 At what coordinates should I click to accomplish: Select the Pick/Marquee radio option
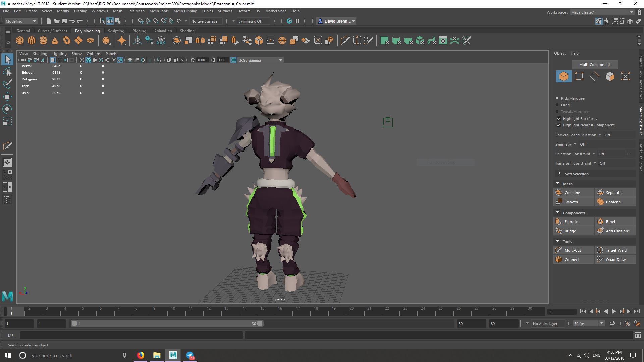point(557,98)
